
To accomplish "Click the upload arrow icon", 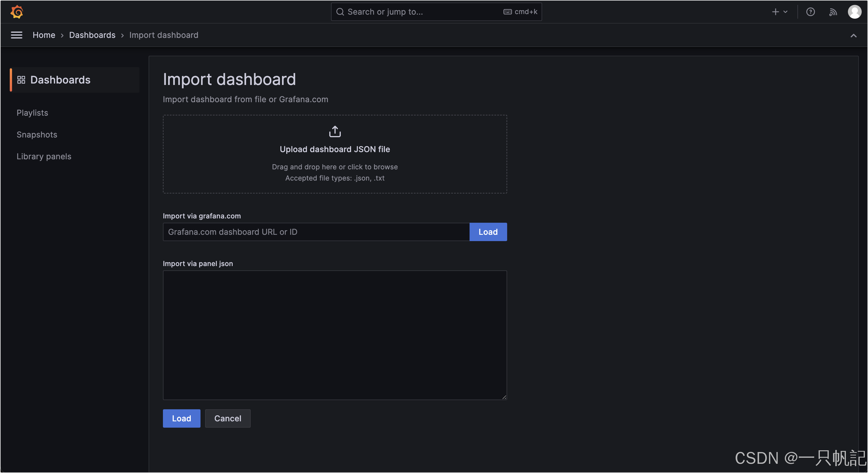I will [x=334, y=131].
